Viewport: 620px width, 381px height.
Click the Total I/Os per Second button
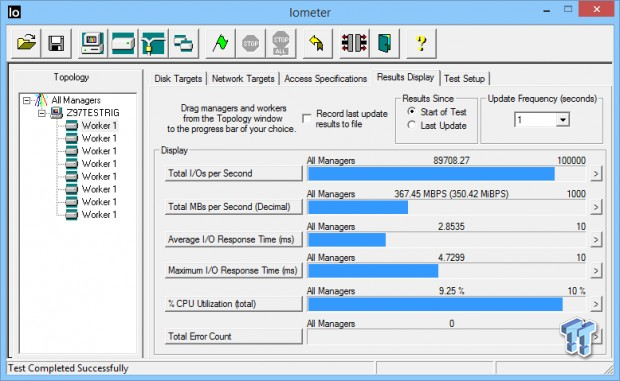pos(233,174)
